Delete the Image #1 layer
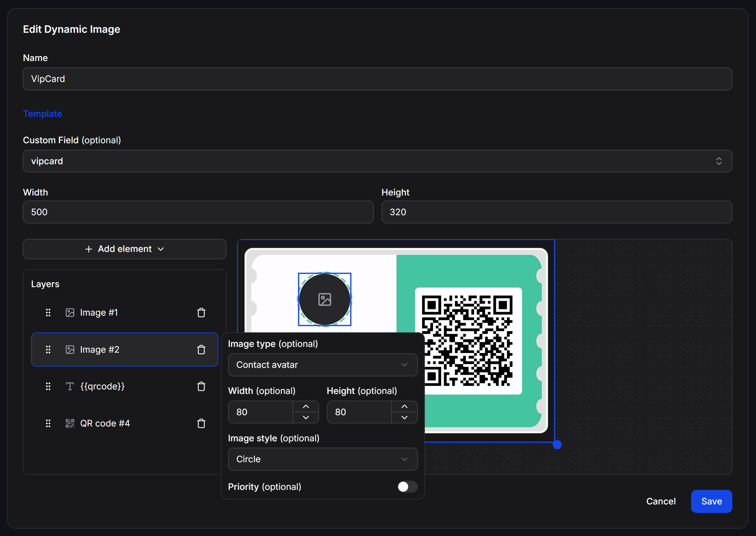 [x=201, y=313]
